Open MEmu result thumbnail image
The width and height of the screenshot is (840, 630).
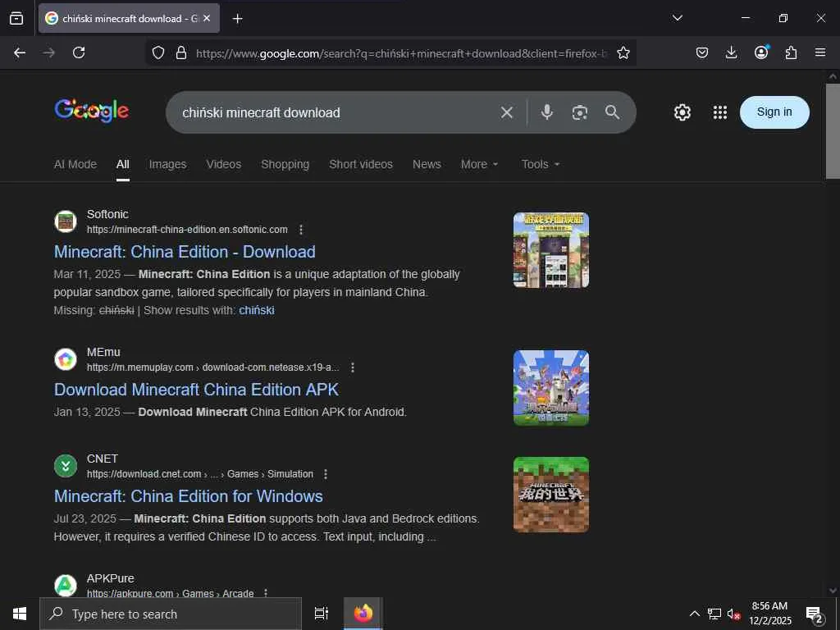550,388
